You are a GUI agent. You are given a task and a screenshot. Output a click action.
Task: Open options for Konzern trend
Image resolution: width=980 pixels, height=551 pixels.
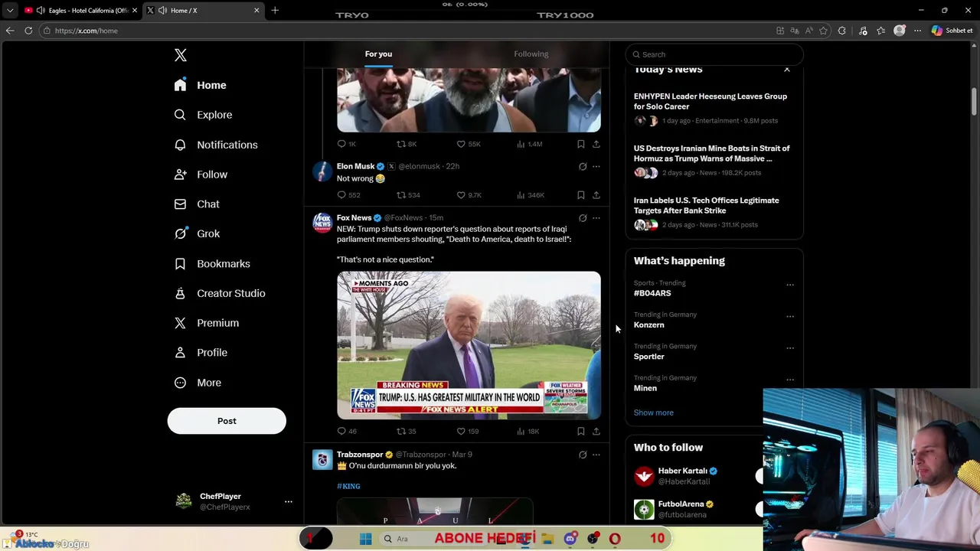coord(790,316)
